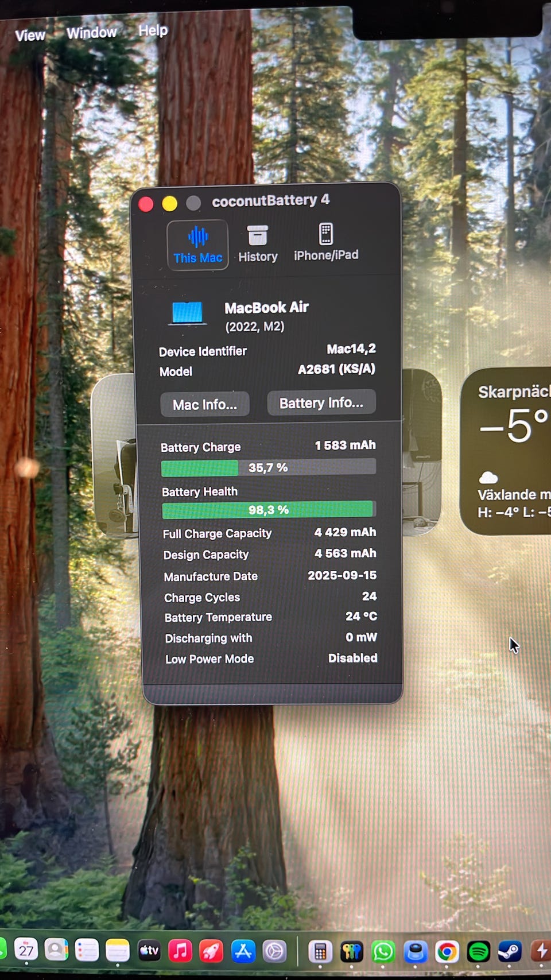The image size is (551, 980).
Task: Click Model value A2681 (KS/A)
Action: (336, 369)
